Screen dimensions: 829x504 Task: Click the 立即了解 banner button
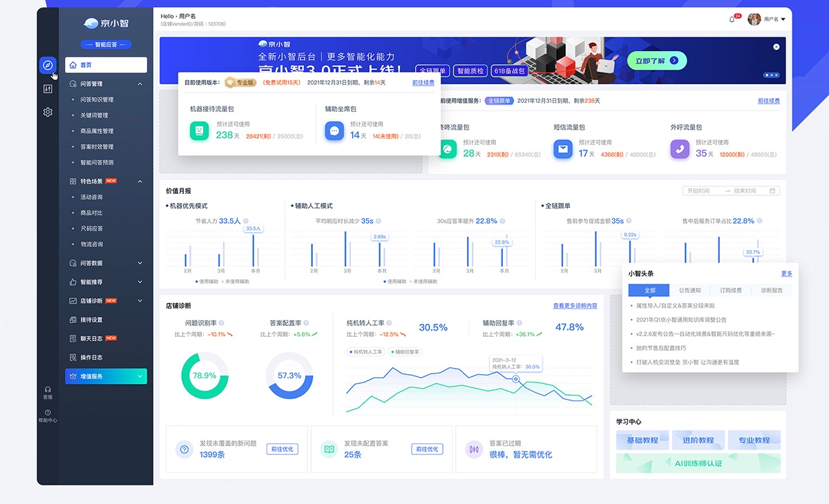pyautogui.click(x=656, y=61)
